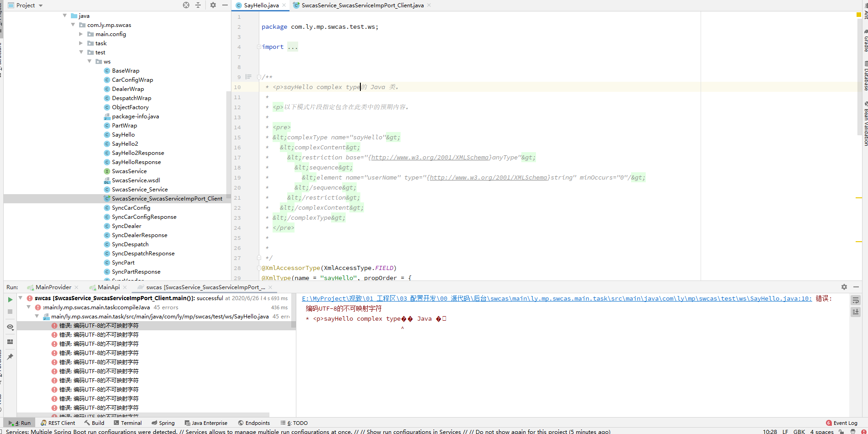Minimize the Run panel with the minus icon
The image size is (868, 434).
(x=856, y=287)
